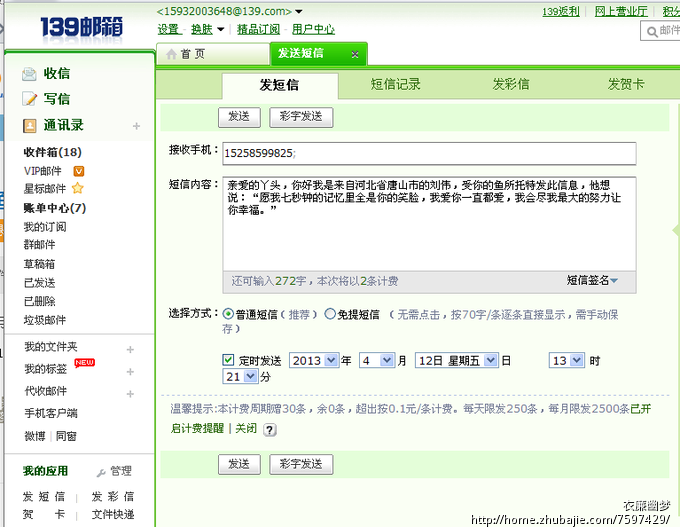Click the question mark help icon
680x527 pixels.
pyautogui.click(x=270, y=430)
